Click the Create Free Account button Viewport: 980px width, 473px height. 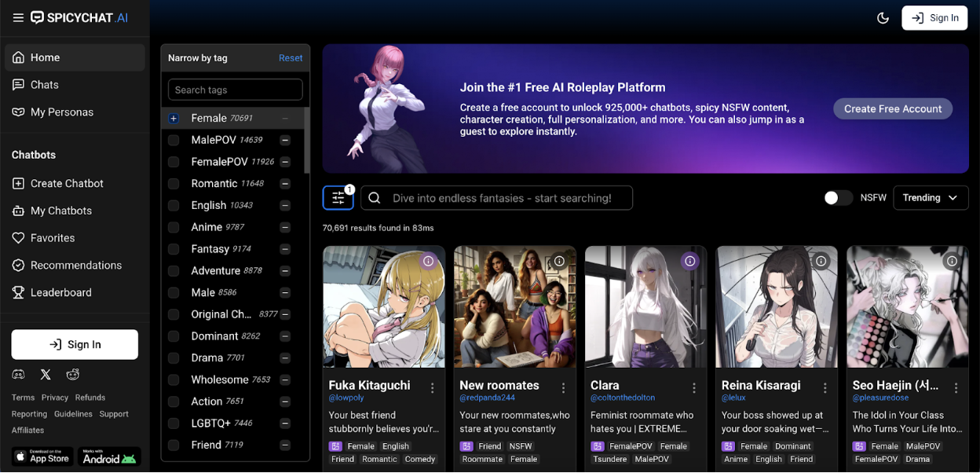893,109
